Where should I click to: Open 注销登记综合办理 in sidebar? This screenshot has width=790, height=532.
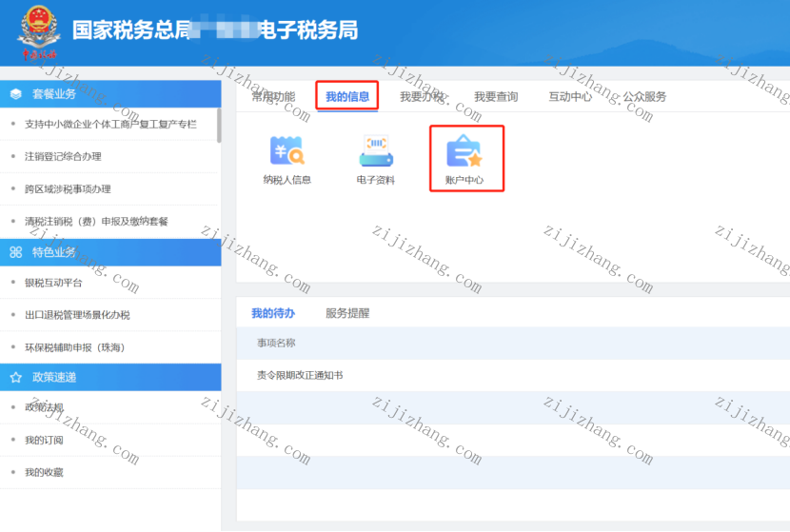point(63,157)
